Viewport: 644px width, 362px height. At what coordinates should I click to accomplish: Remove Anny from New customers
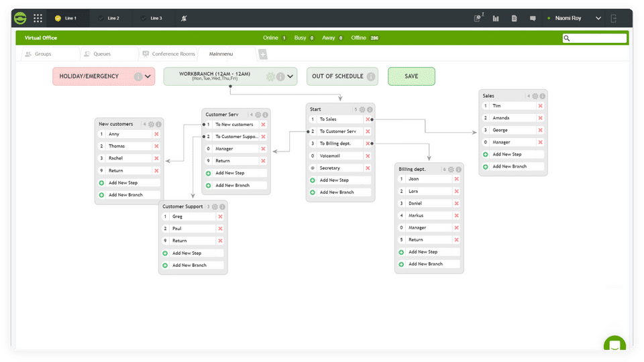156,134
